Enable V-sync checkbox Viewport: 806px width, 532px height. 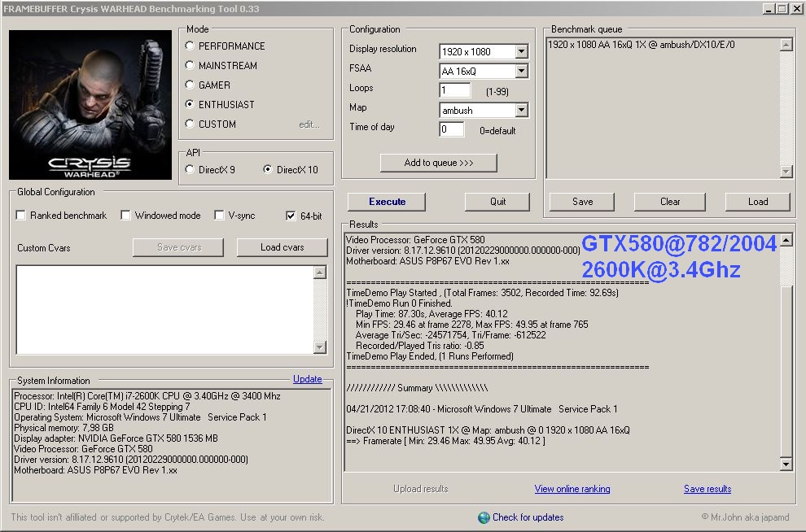219,216
